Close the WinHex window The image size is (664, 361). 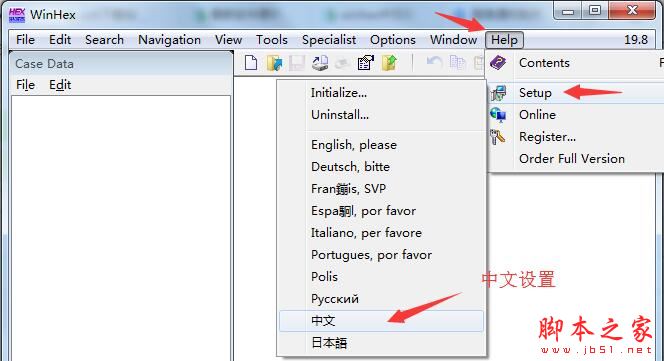pos(632,11)
